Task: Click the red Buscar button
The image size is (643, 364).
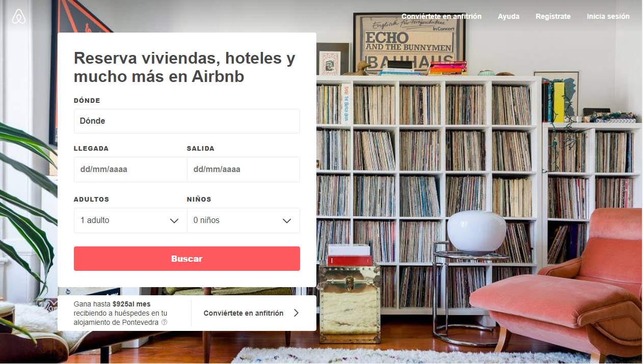Action: [x=187, y=259]
